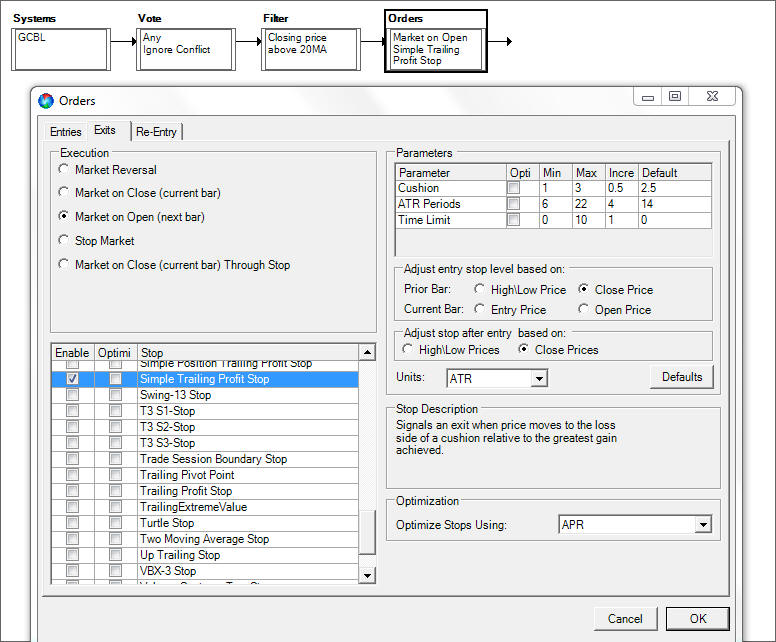The height and width of the screenshot is (642, 776).
Task: Close the Orders dialog with X
Action: coord(712,97)
